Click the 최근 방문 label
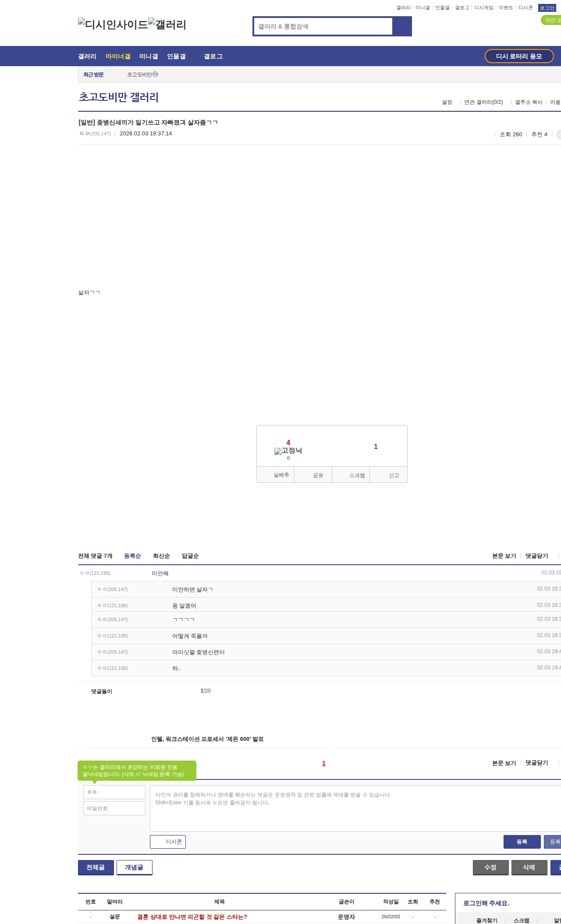Screen dimensions: 561x924 click(93, 74)
